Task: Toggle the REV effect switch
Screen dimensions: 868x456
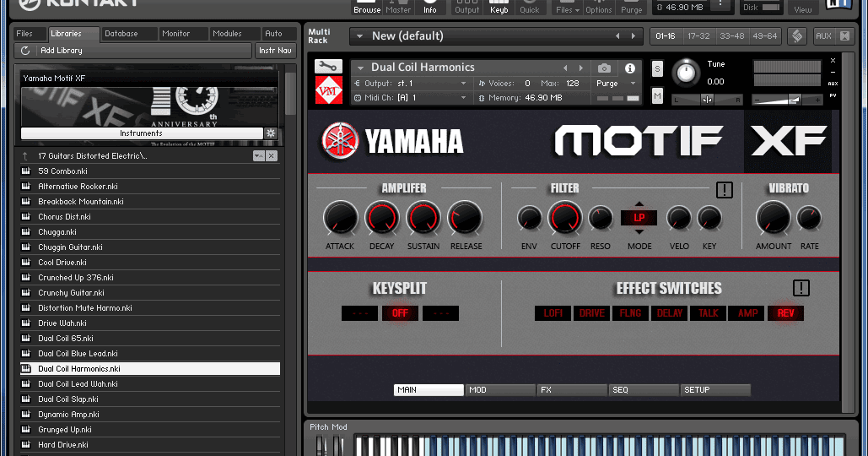Action: [x=785, y=313]
